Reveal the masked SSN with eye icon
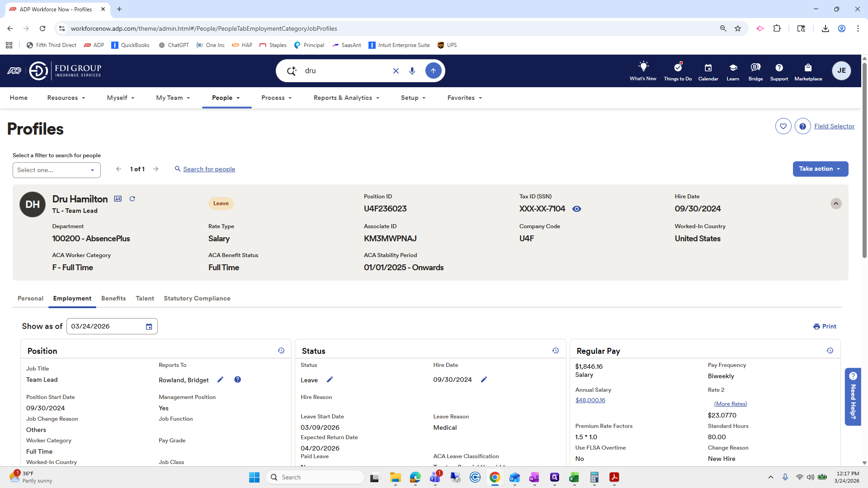Screen dimensions: 868x488 (576, 209)
